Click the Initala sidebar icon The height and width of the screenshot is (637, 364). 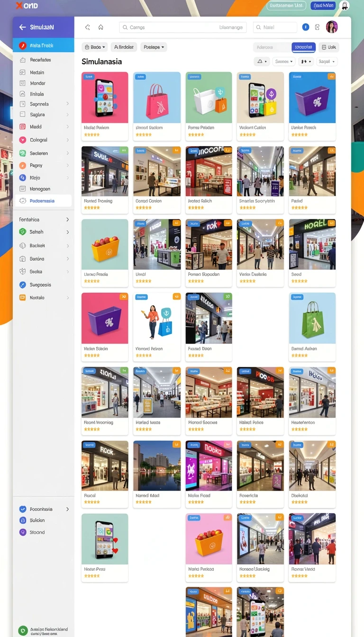22,94
